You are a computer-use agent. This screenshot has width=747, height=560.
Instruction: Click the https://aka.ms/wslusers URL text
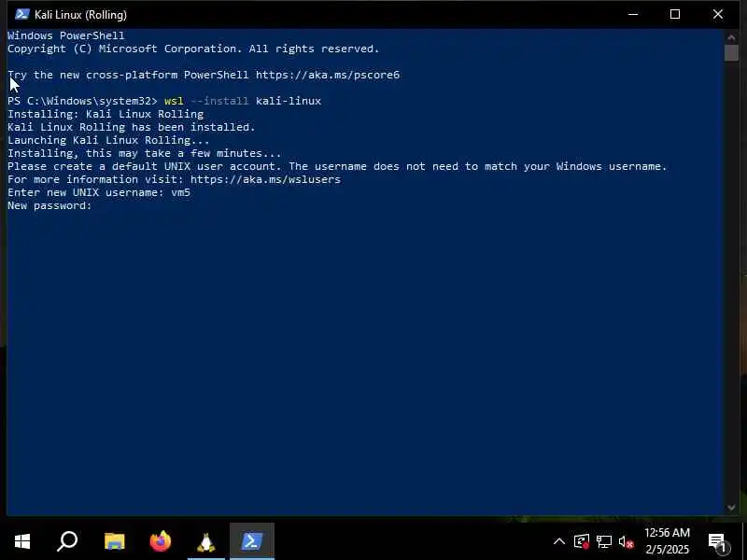pos(266,179)
